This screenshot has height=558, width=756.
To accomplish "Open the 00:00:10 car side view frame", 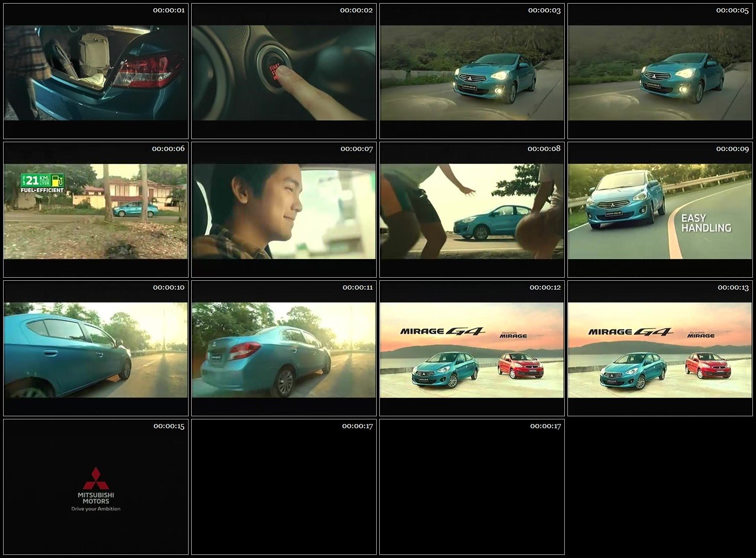I will pyautogui.click(x=96, y=348).
